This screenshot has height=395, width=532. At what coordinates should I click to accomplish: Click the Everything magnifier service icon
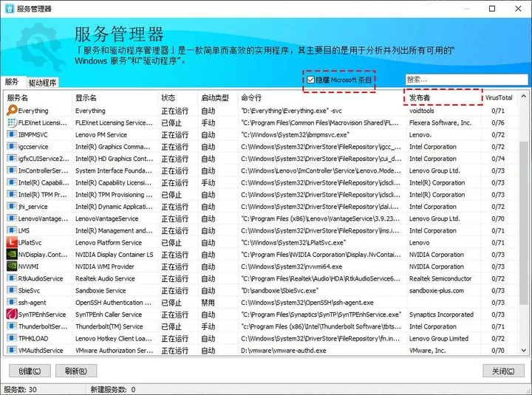(x=12, y=110)
